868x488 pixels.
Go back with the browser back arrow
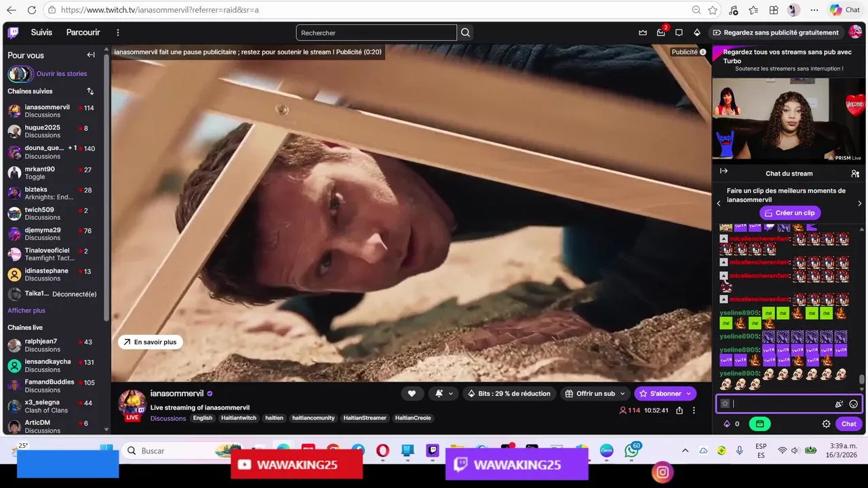click(x=12, y=10)
